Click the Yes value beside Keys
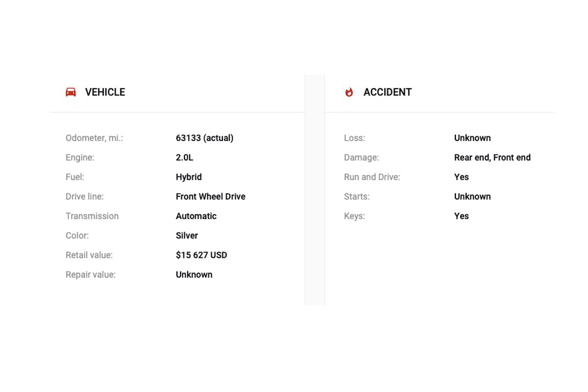 point(461,216)
